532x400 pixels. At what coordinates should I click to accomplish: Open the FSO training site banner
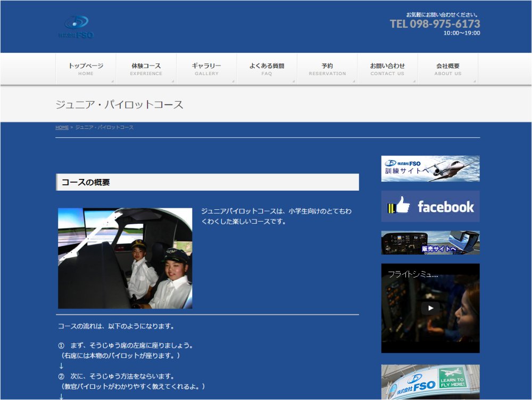(x=430, y=169)
